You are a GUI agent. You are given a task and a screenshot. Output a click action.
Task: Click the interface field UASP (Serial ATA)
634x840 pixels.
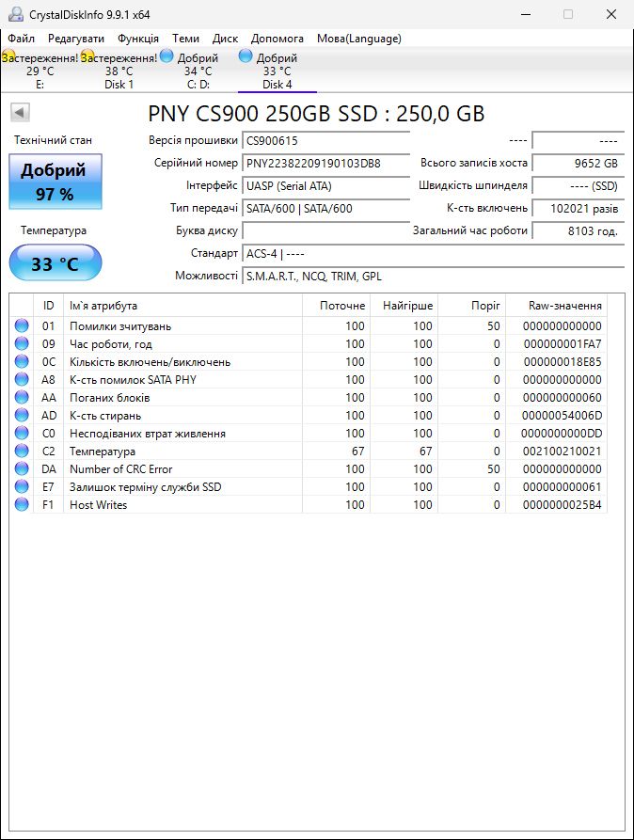pyautogui.click(x=325, y=186)
